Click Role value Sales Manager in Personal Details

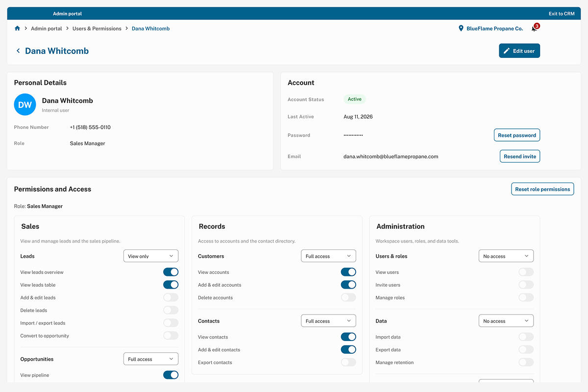click(88, 144)
